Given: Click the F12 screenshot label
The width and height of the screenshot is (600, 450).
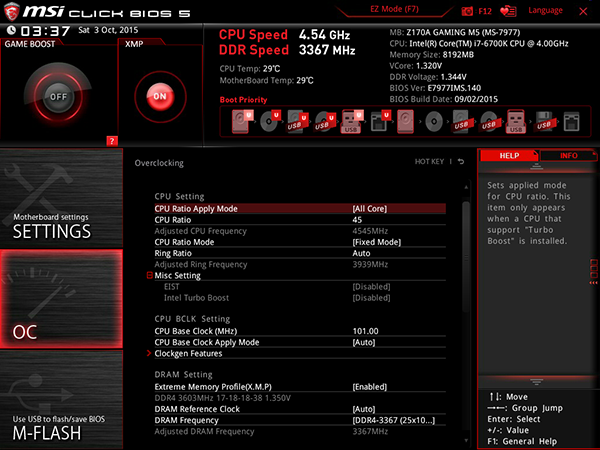Looking at the screenshot, I should 485,11.
